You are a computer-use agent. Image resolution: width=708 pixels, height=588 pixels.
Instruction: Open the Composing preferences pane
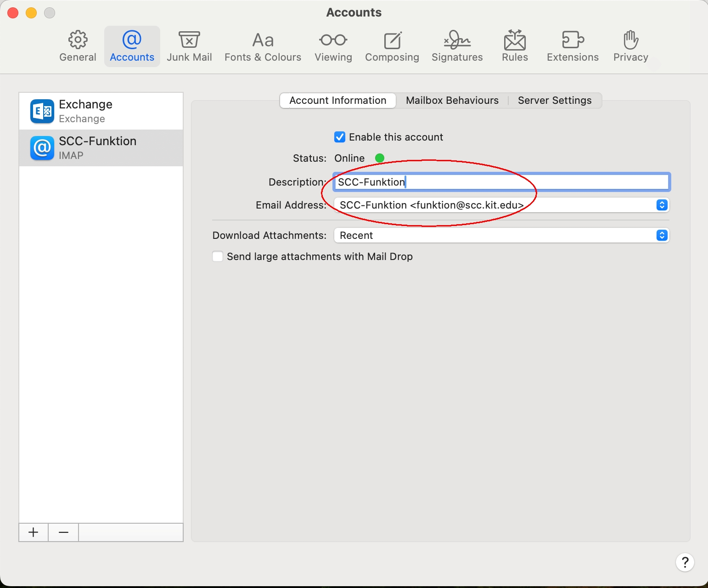(392, 46)
